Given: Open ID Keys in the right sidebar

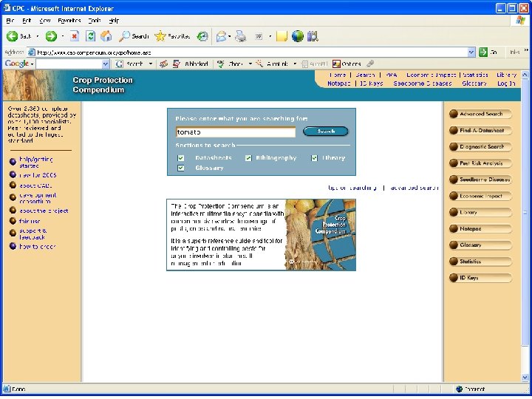Looking at the screenshot, I should tap(480, 278).
